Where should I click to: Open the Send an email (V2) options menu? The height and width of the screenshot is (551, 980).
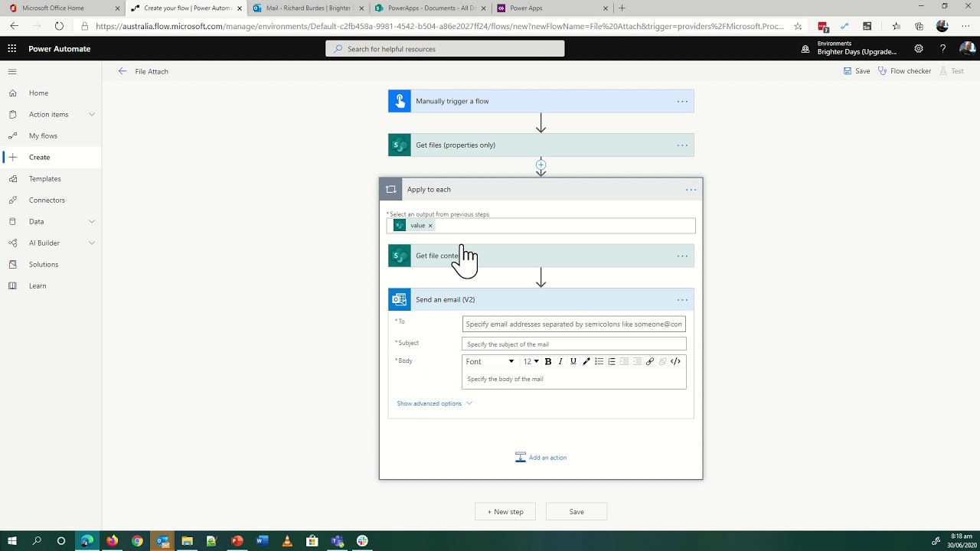[682, 299]
